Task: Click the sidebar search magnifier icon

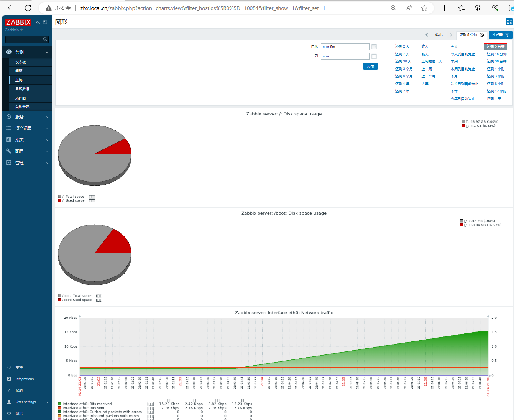Action: (x=45, y=39)
